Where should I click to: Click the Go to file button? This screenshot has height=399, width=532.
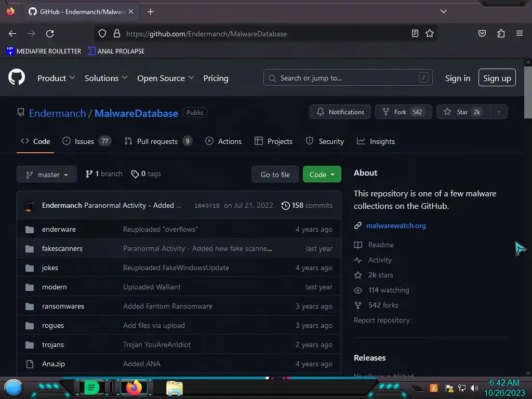[275, 175]
